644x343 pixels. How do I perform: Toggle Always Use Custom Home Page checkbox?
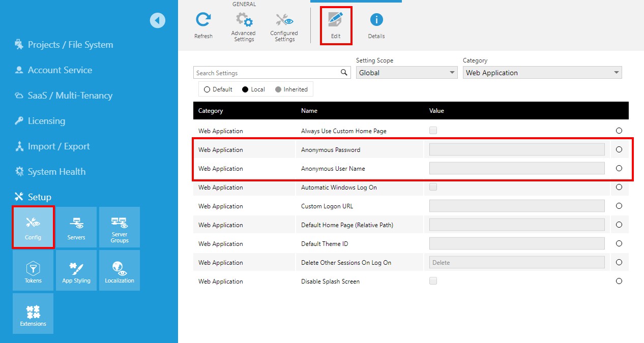point(433,130)
